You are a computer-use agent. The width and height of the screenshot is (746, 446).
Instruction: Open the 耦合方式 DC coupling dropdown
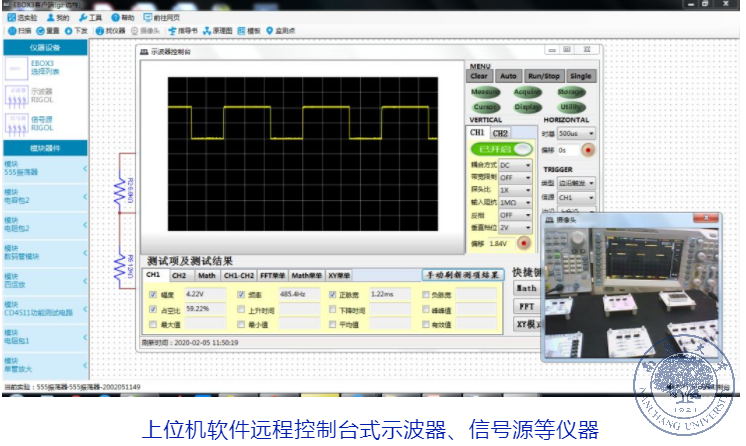(x=514, y=165)
